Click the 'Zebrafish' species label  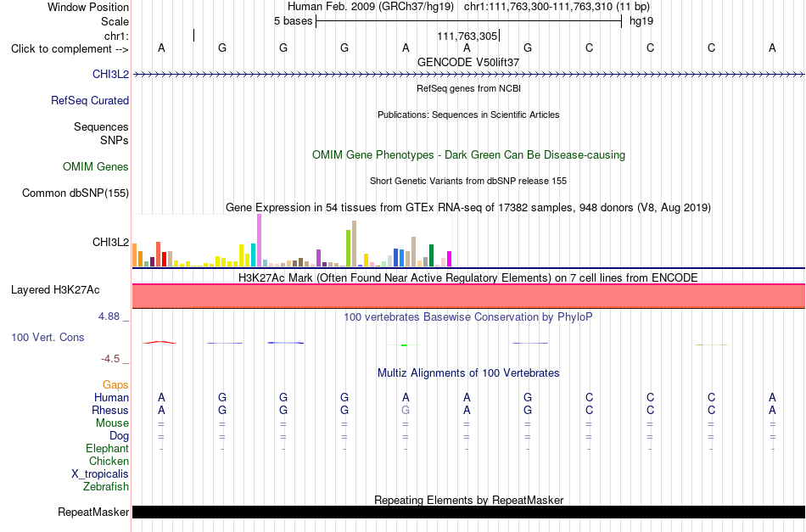(x=106, y=486)
